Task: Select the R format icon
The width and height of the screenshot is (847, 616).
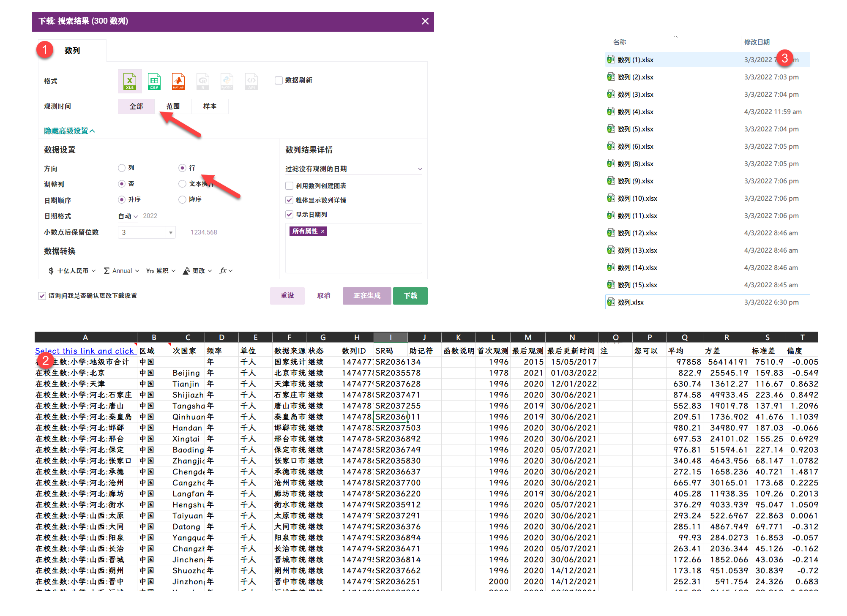Action: (x=203, y=81)
